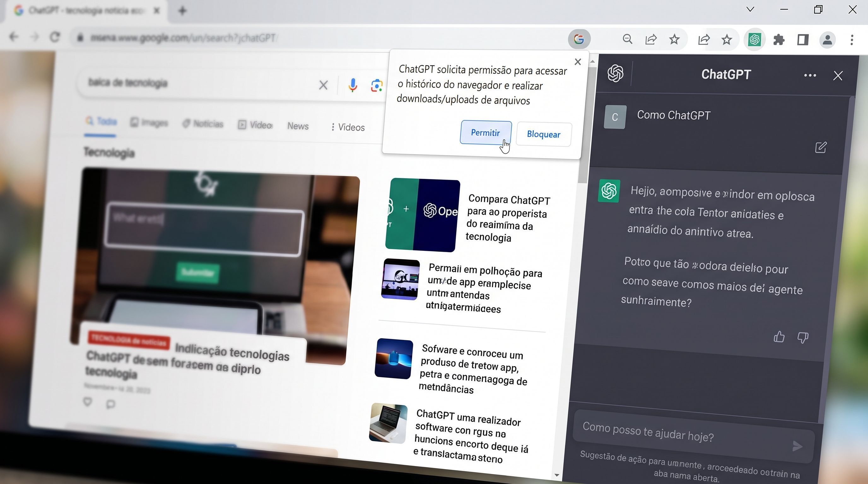Viewport: 868px width, 484px height.
Task: Click Bloquear to deny the permission
Action: (543, 134)
